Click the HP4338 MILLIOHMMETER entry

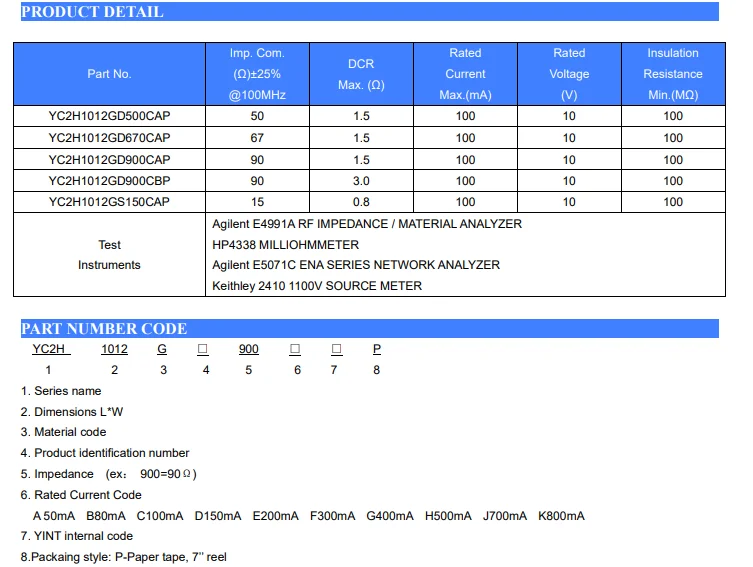(x=286, y=245)
